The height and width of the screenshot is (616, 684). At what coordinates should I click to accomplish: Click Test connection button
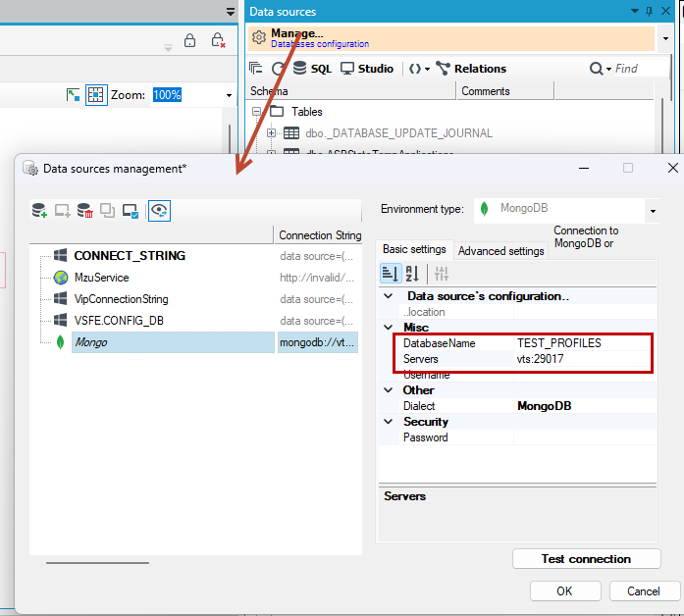[586, 559]
